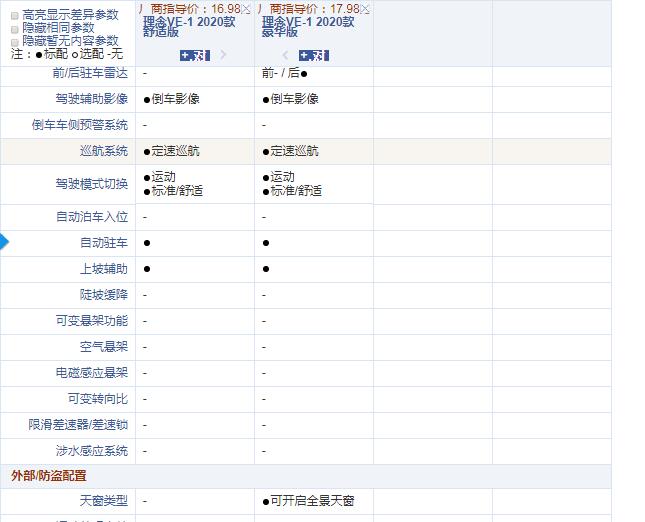Click the 可变转向比 parameter label
This screenshot has width=645, height=522.
point(98,399)
